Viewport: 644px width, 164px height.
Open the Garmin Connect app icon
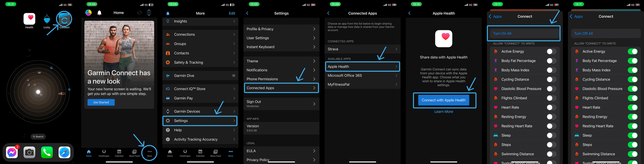(64, 19)
